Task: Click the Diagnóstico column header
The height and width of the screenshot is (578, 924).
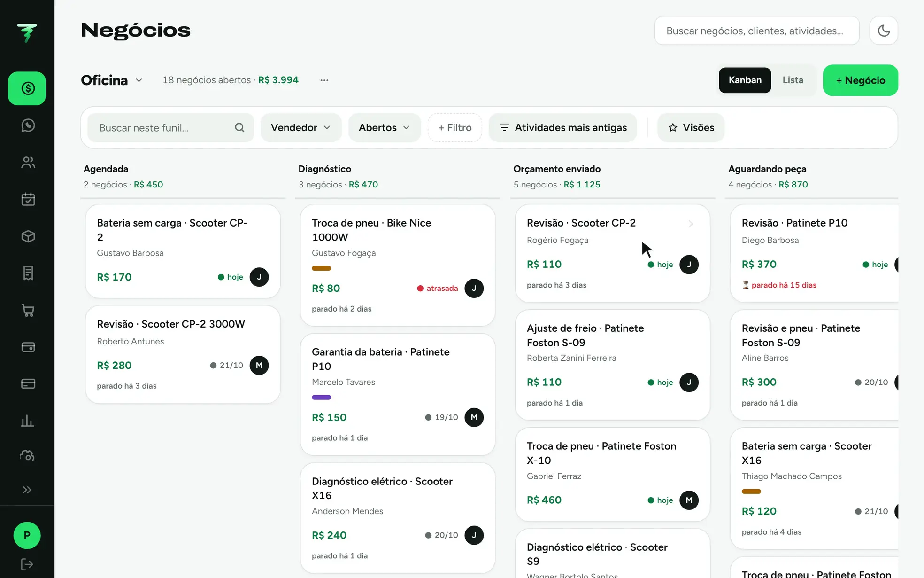Action: tap(325, 169)
